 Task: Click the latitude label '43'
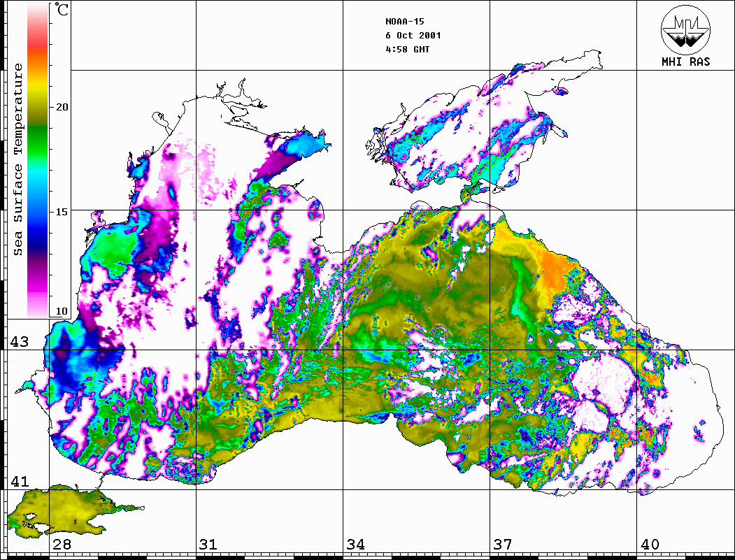pyautogui.click(x=19, y=342)
